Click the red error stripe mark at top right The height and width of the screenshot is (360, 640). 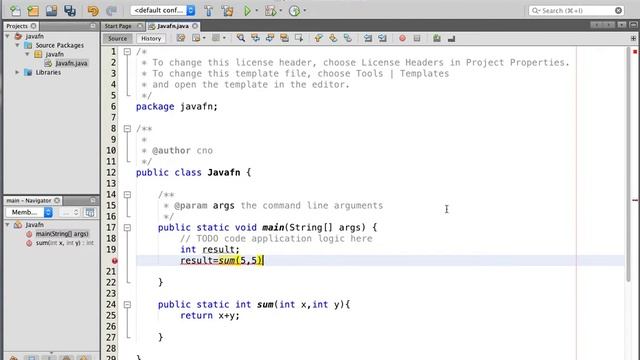tap(635, 52)
